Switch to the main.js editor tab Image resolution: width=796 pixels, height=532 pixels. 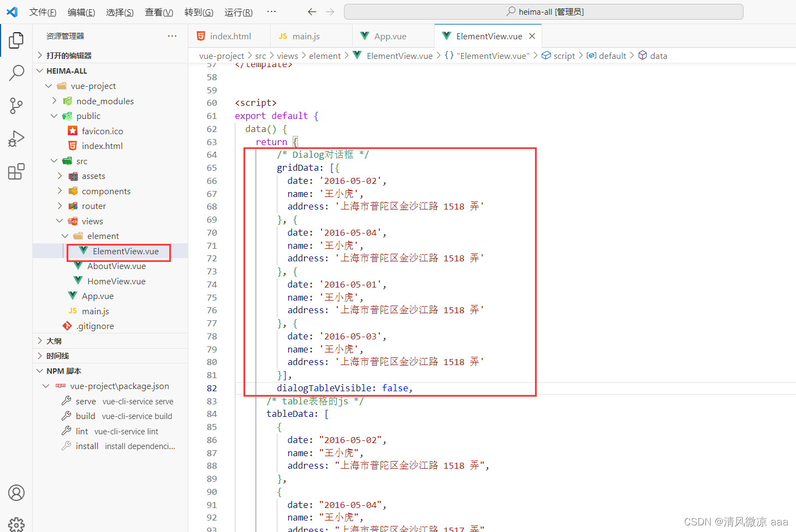coord(312,36)
